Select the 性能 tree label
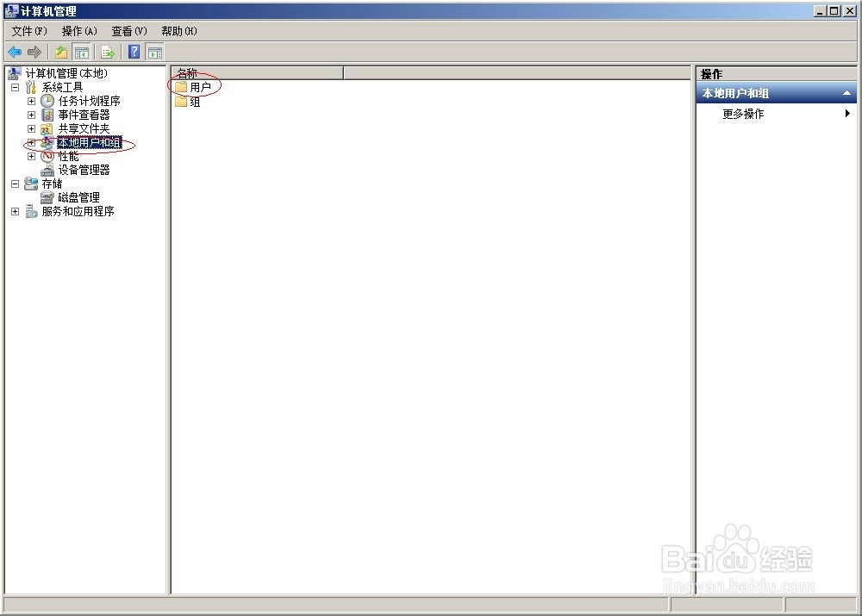Screen dimensions: 862x616 pos(68,156)
